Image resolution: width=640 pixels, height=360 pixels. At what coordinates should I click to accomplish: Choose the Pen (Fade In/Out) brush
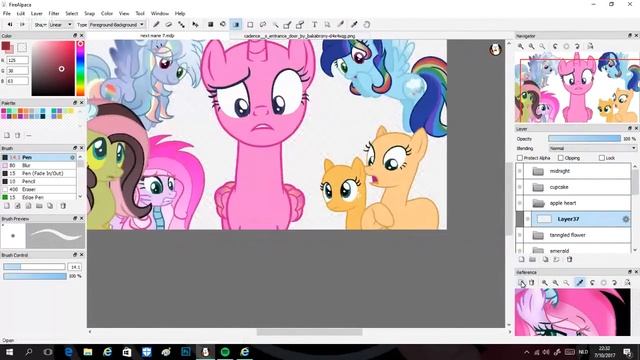pyautogui.click(x=38, y=173)
